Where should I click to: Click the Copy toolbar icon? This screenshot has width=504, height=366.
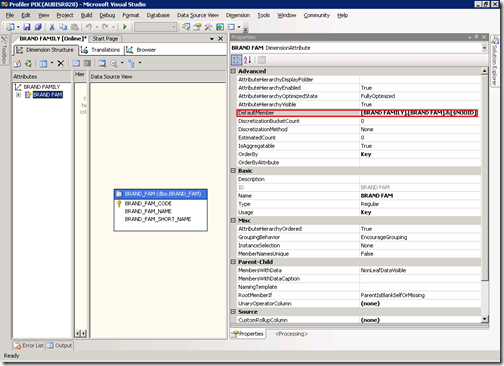pos(63,27)
